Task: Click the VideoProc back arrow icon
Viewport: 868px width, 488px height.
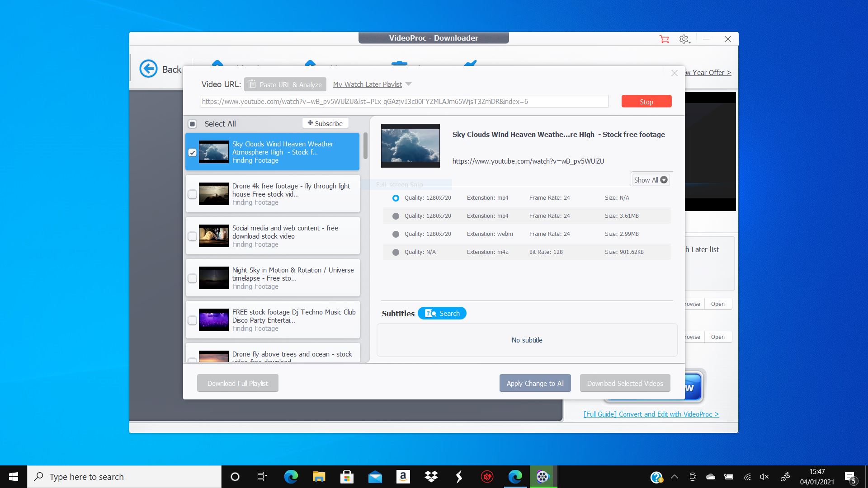Action: (148, 69)
